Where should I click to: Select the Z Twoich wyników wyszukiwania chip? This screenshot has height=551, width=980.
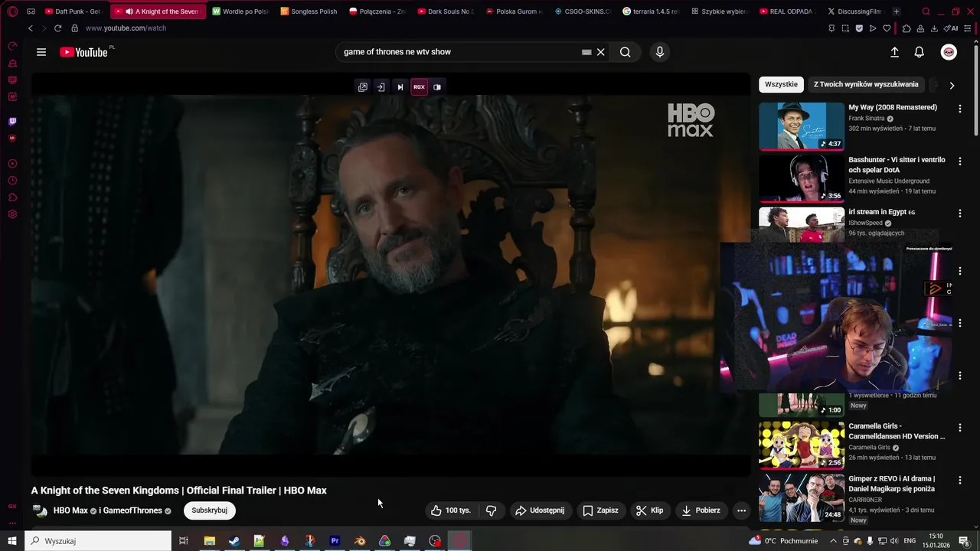tap(866, 84)
